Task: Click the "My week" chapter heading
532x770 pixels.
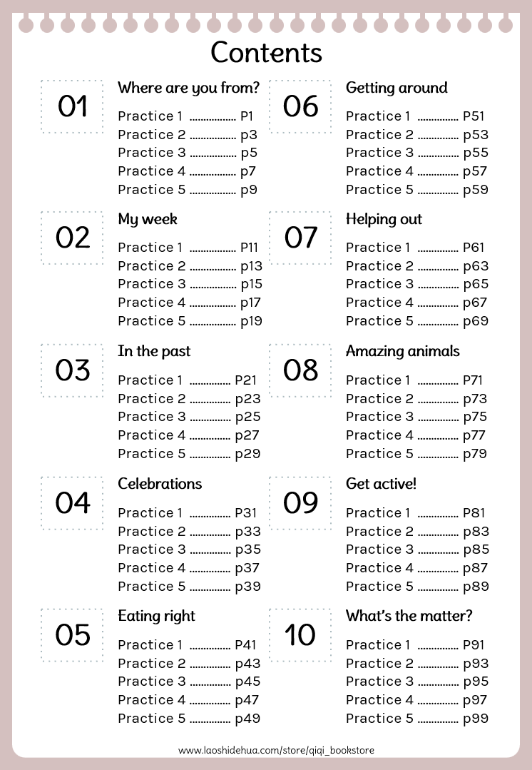Action: (148, 219)
